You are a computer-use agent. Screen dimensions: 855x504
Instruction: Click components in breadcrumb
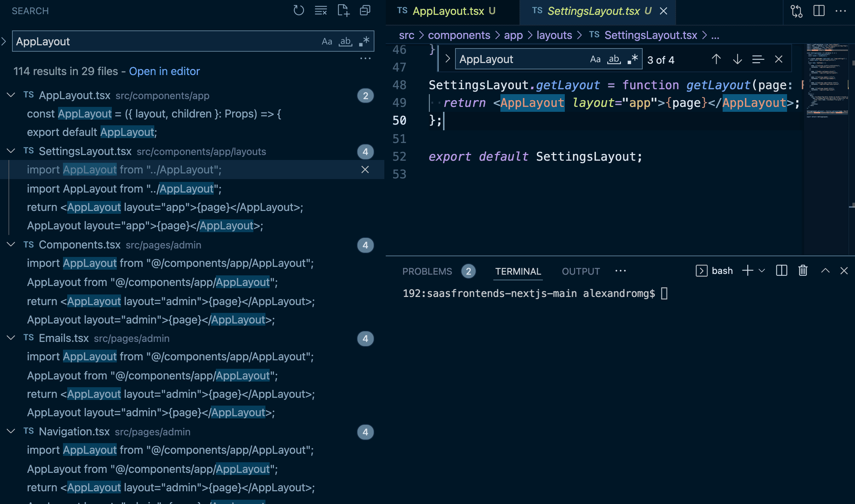(459, 35)
